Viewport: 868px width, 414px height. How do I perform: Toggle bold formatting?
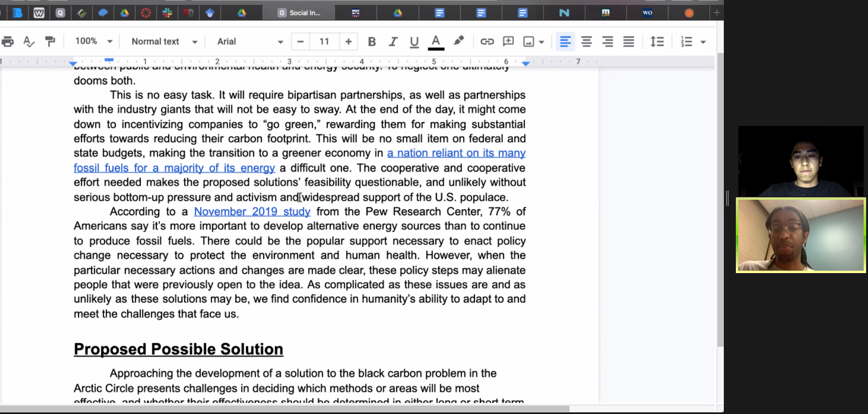click(371, 41)
